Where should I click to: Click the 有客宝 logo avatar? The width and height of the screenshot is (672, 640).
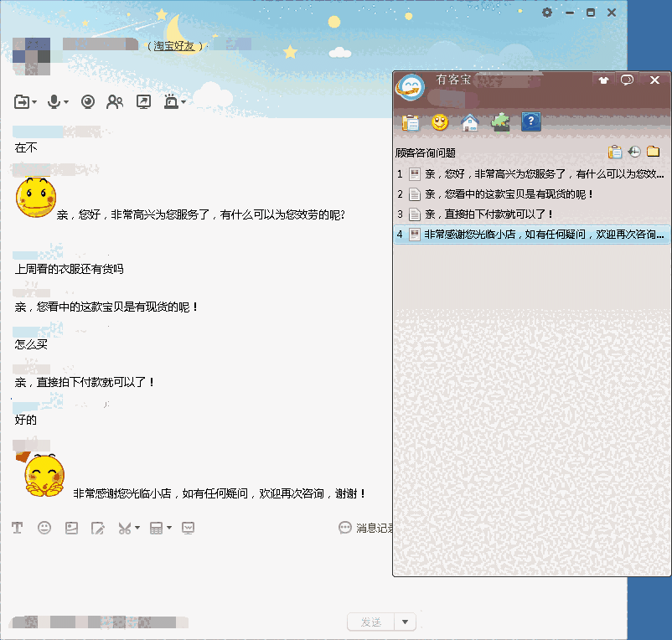click(x=410, y=87)
